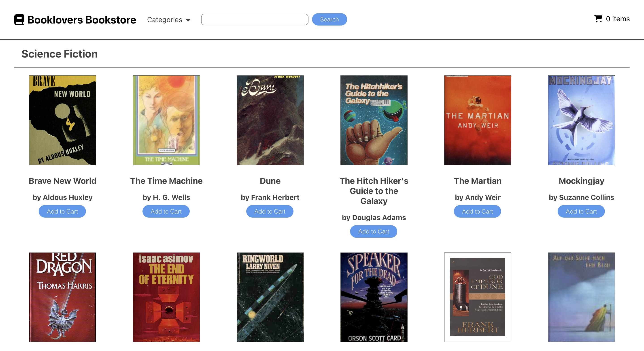644x351 pixels.
Task: Open Hitchhiker's Guide cover image
Action: pyautogui.click(x=374, y=120)
